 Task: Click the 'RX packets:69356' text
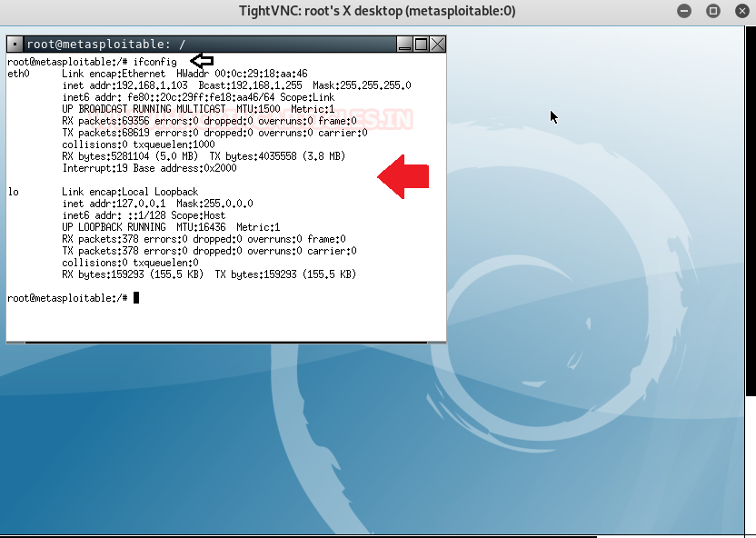point(105,121)
